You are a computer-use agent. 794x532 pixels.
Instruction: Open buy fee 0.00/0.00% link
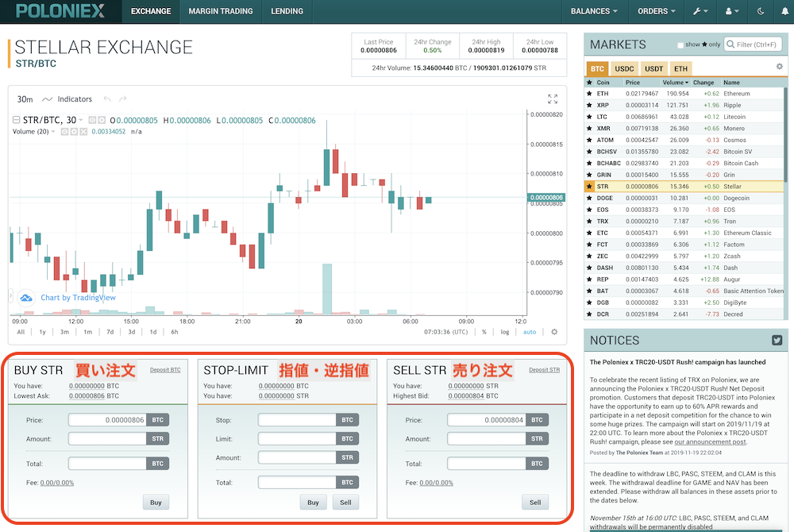click(x=56, y=483)
